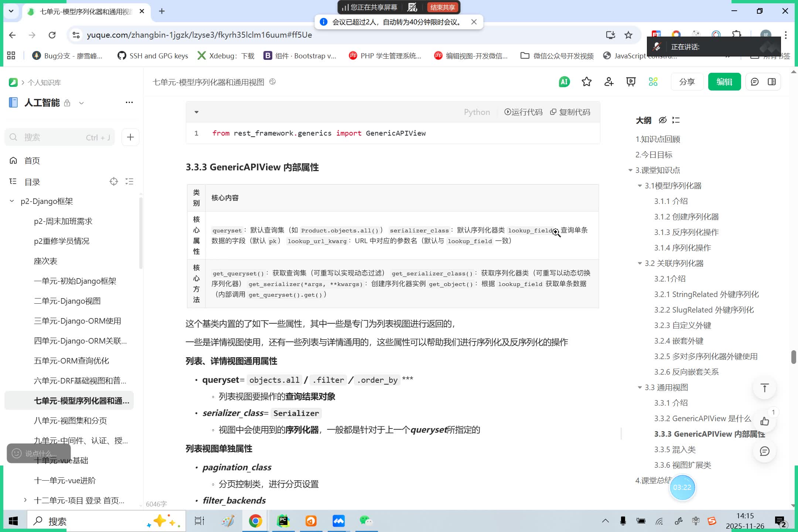The width and height of the screenshot is (798, 532).
Task: Click the locate current document target icon
Action: (x=113, y=181)
